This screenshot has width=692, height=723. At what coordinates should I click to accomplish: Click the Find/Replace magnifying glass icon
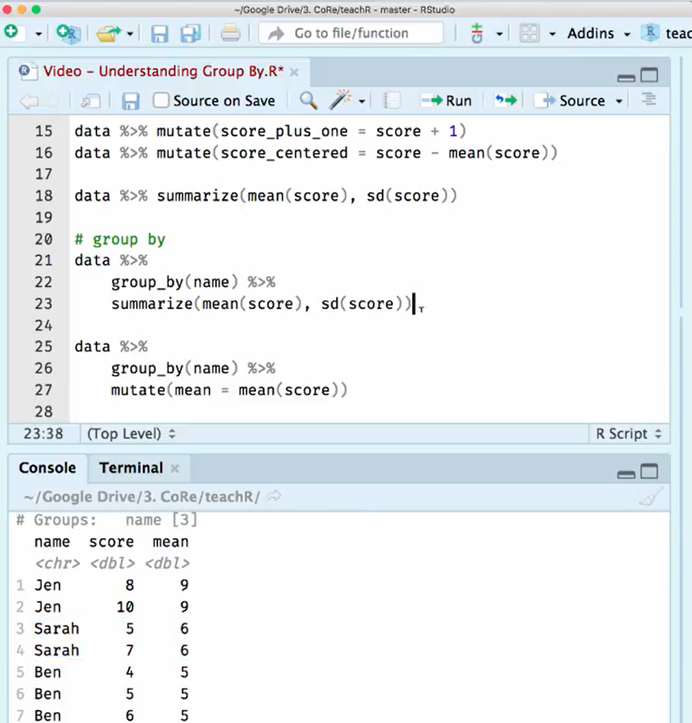pos(308,100)
